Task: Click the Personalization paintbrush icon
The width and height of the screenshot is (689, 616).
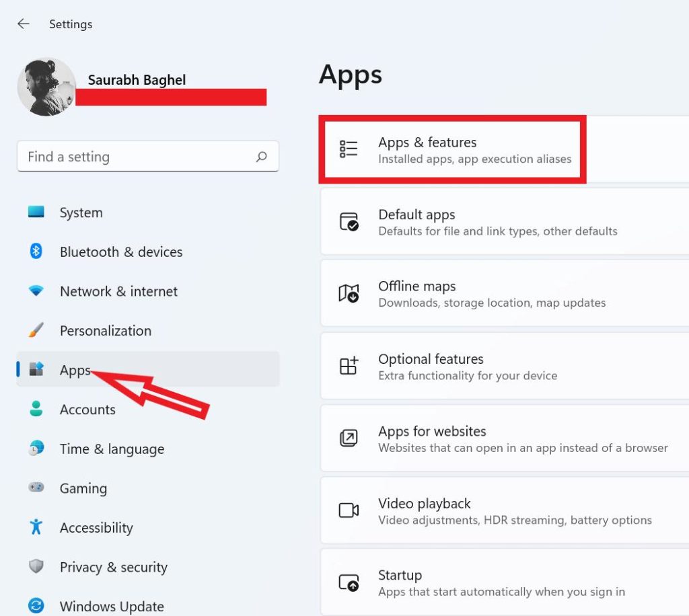Action: coord(36,330)
